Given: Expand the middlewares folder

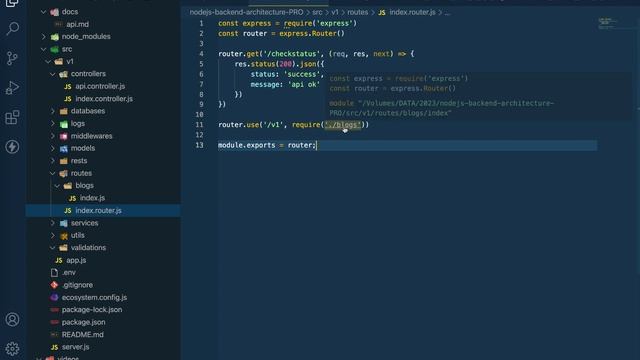Looking at the screenshot, I should tap(53, 136).
